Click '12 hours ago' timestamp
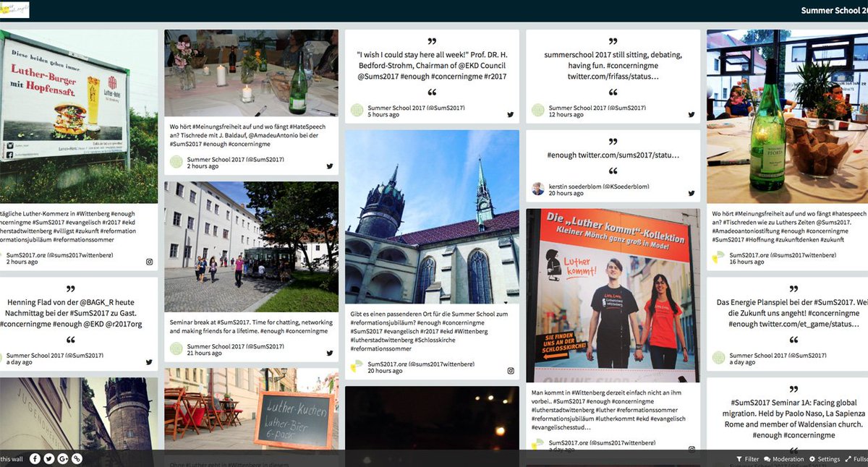This screenshot has height=467, width=868. click(x=566, y=114)
